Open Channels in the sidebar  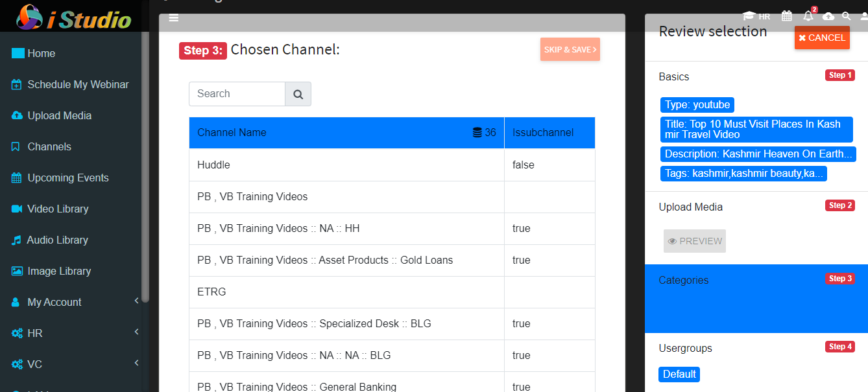[x=42, y=146]
